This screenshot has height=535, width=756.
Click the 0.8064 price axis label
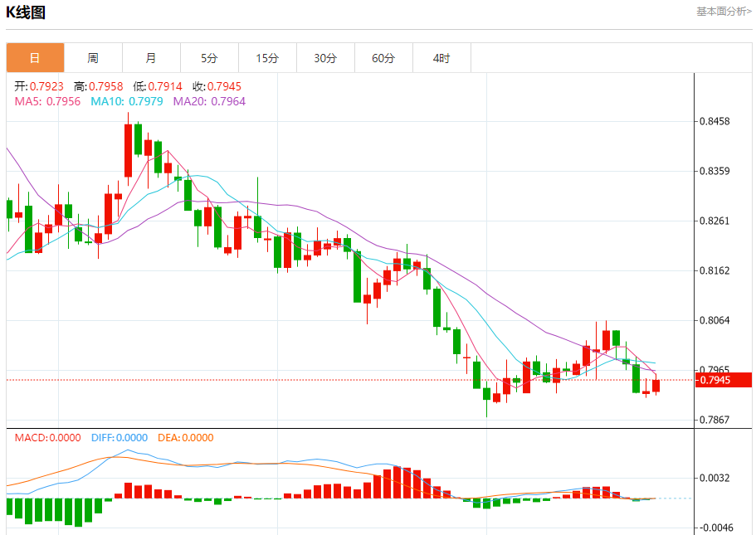(x=715, y=320)
